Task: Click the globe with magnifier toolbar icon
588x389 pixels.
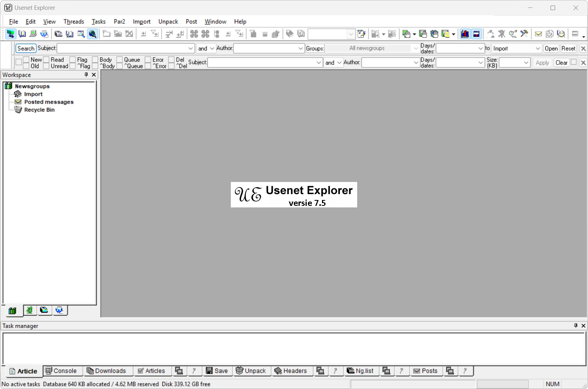Action: 92,34
